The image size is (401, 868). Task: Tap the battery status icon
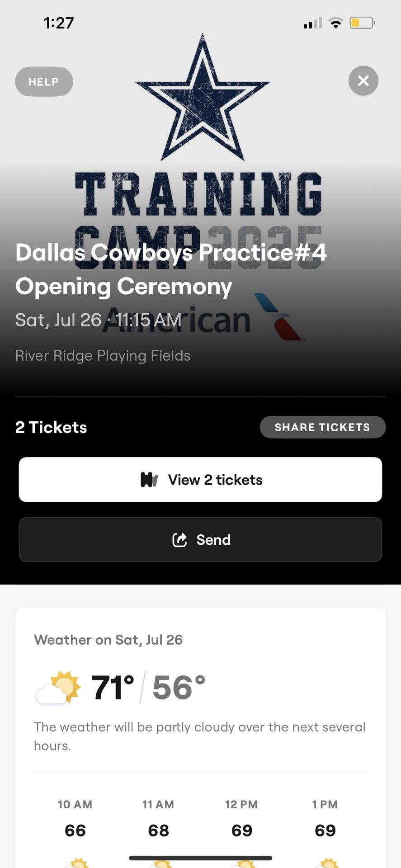click(362, 23)
